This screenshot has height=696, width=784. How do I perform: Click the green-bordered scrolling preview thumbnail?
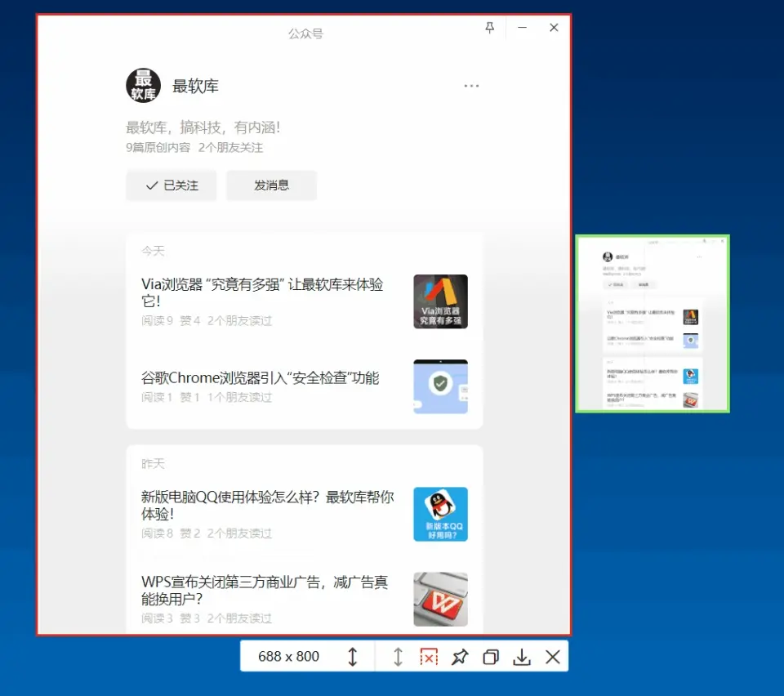(x=652, y=323)
